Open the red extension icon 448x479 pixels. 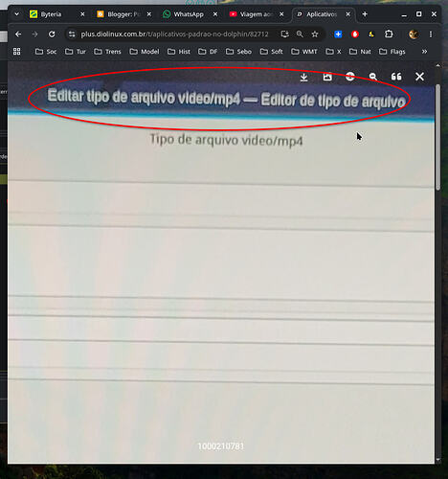[355, 34]
